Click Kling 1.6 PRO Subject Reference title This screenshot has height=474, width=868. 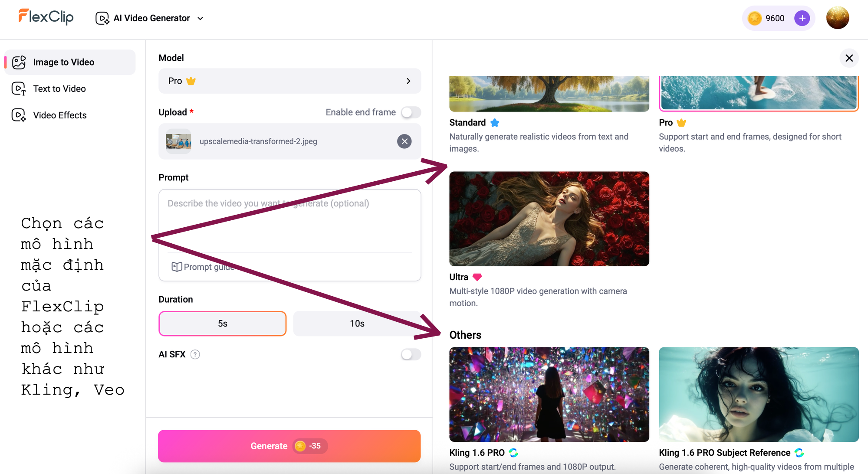coord(724,453)
